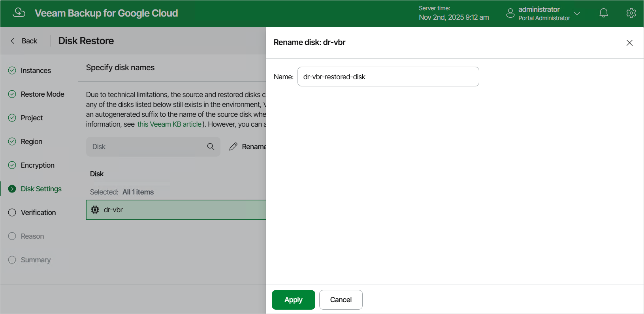Screen dimensions: 644x314
Task: Go to the Project step
Action: (x=32, y=118)
